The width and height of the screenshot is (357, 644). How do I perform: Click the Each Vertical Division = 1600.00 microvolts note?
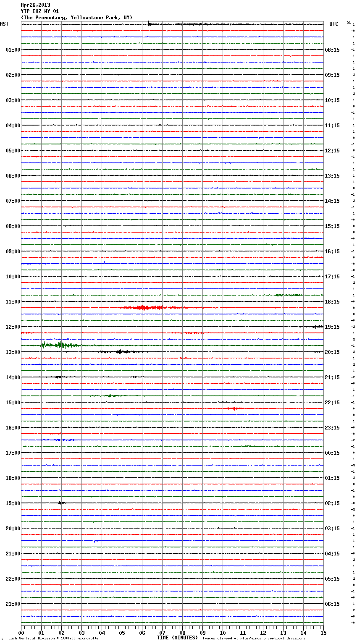click(x=53, y=639)
